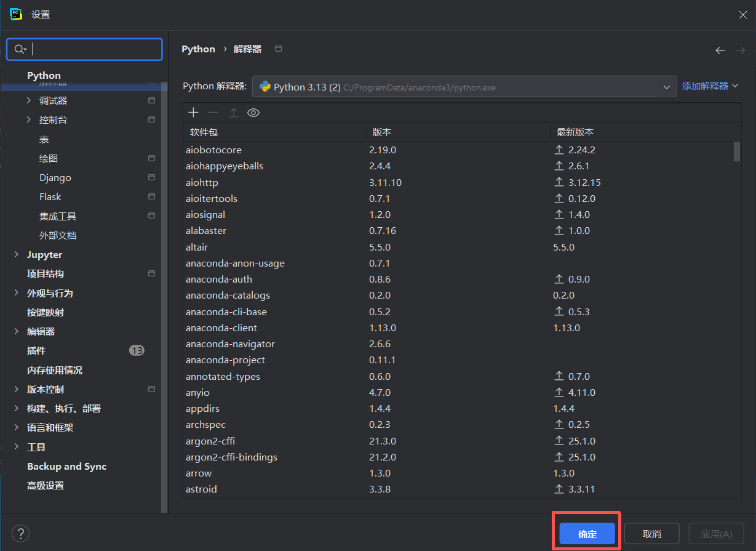Click the project-level icon beside 项目结构
Screen dimensions: 756x551
[151, 273]
